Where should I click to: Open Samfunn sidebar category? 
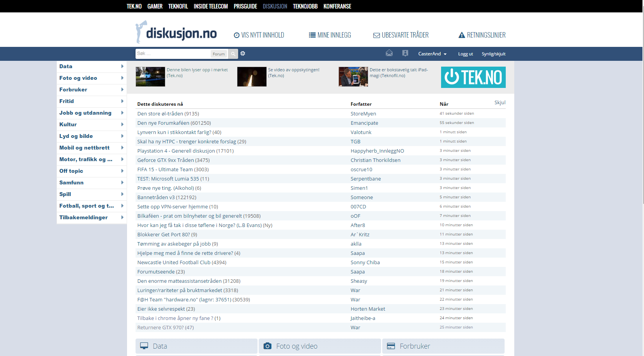click(71, 182)
